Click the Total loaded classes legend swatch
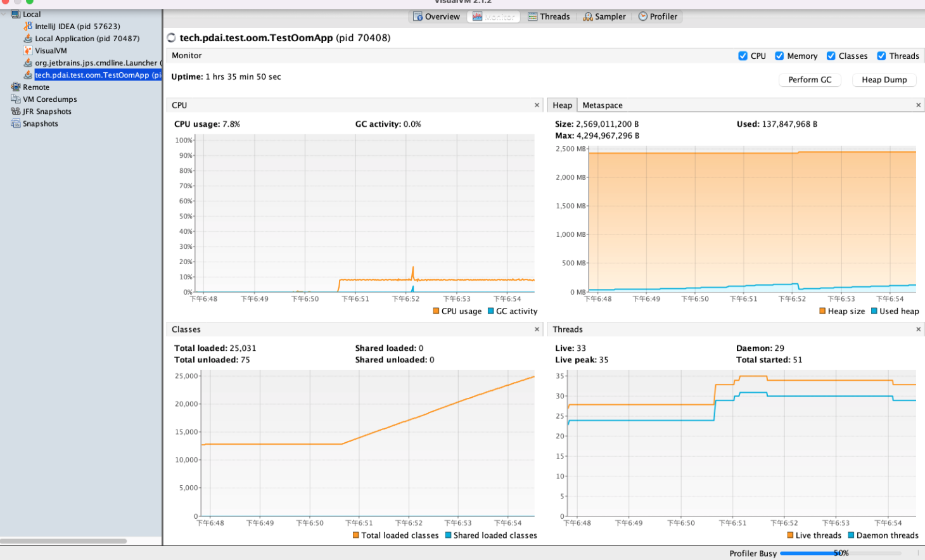925x560 pixels. point(356,535)
